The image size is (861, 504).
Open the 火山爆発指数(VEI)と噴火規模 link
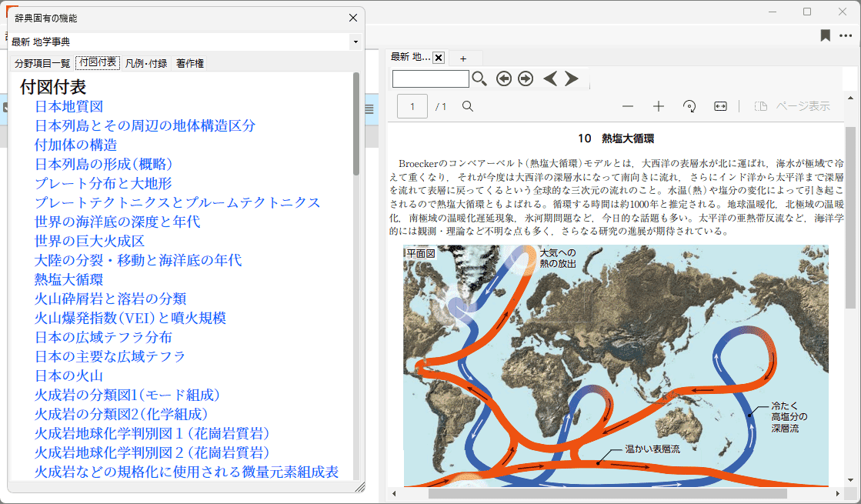[x=130, y=319]
